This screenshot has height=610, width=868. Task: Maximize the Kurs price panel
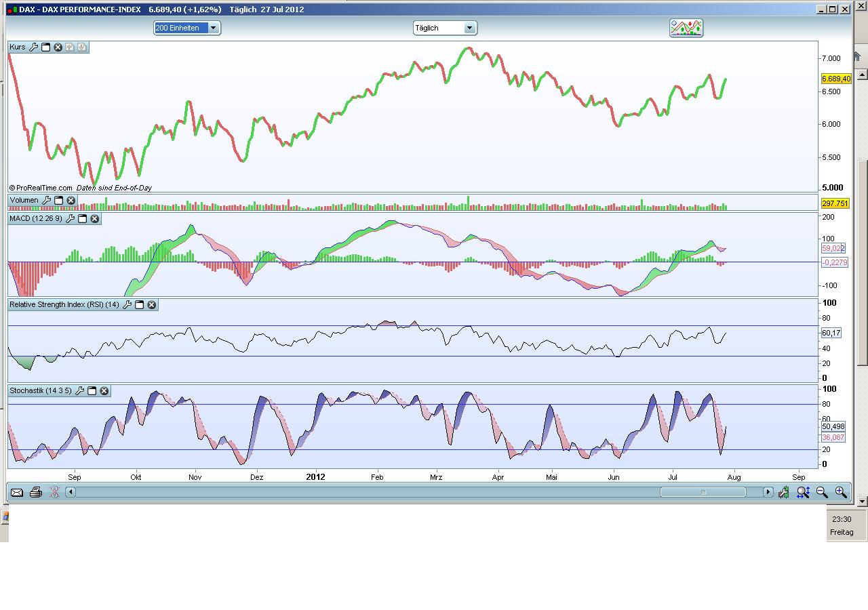46,47
